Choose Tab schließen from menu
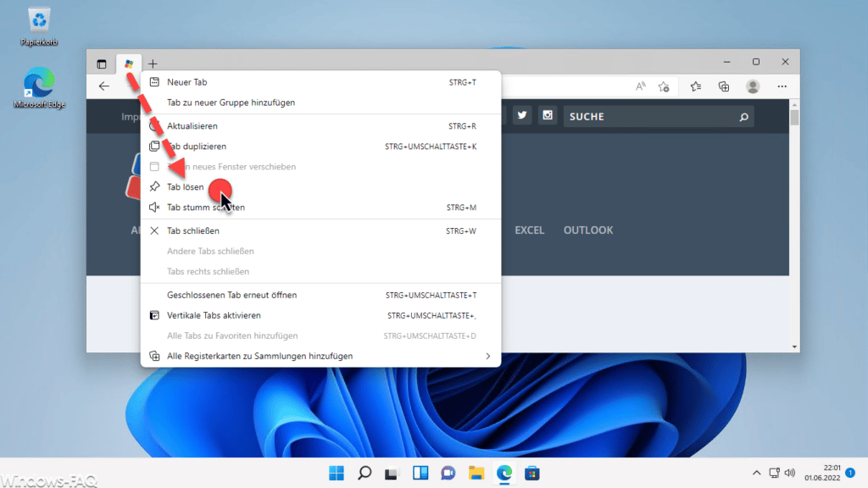Viewport: 868px width, 488px height. (x=321, y=230)
